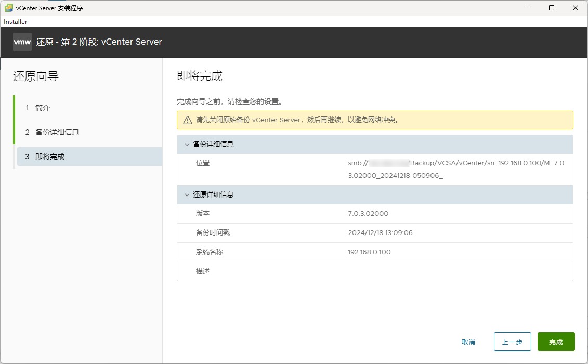The width and height of the screenshot is (588, 364).
Task: Minimize the installer window
Action: tap(528, 8)
